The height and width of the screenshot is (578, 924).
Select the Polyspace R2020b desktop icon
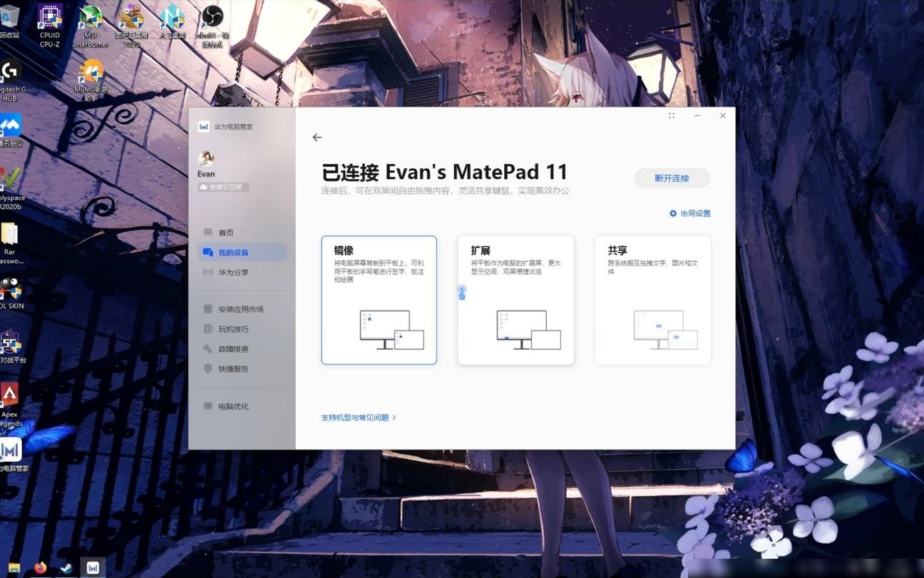(11, 188)
